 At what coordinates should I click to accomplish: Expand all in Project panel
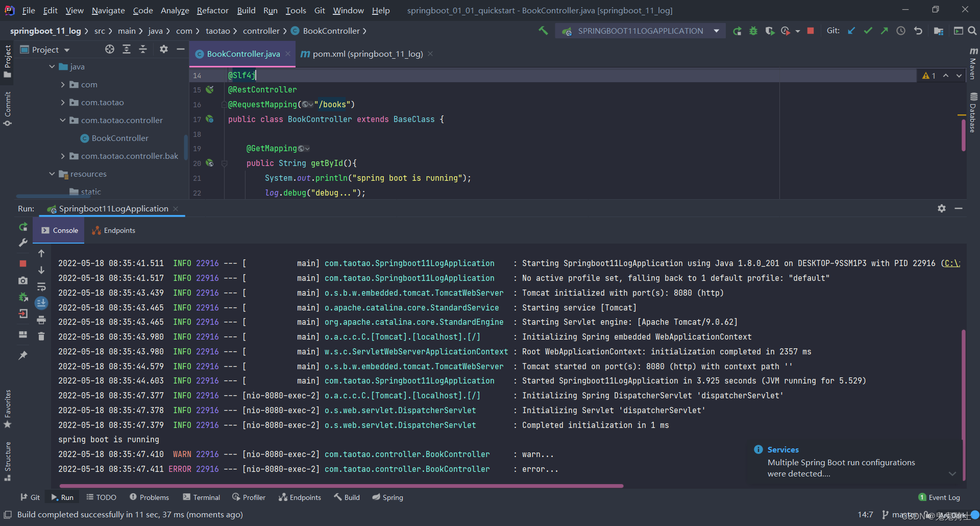pos(127,49)
